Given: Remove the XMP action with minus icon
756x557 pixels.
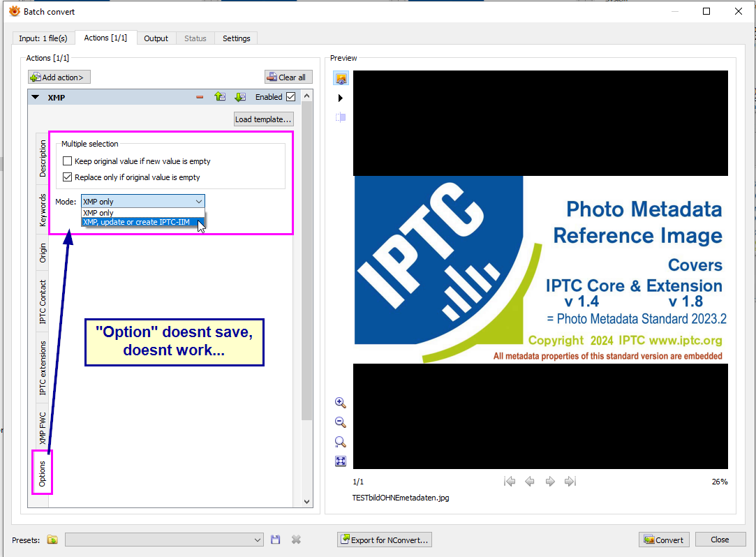Looking at the screenshot, I should [x=200, y=97].
